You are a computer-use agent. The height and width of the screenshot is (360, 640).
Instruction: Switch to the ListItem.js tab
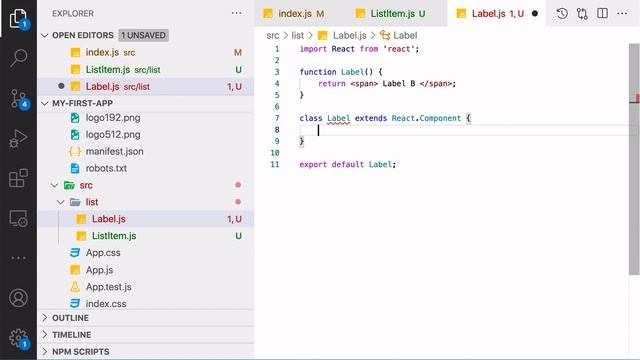tap(396, 13)
